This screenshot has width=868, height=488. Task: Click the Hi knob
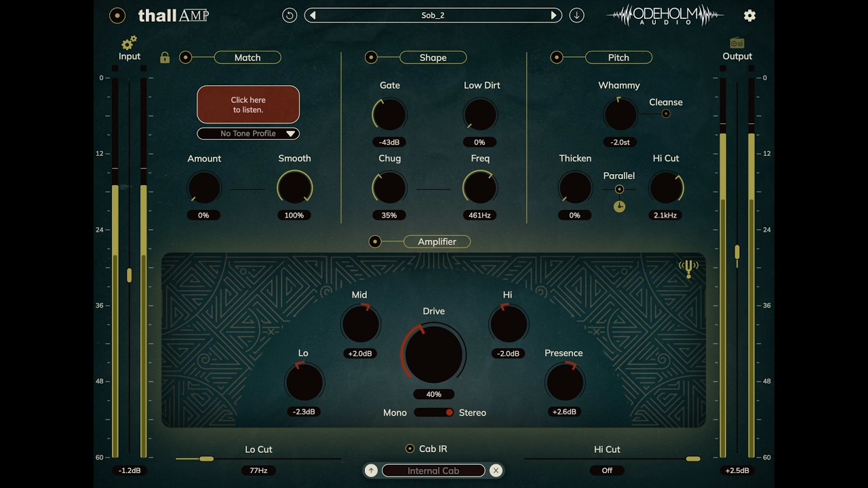(508, 323)
